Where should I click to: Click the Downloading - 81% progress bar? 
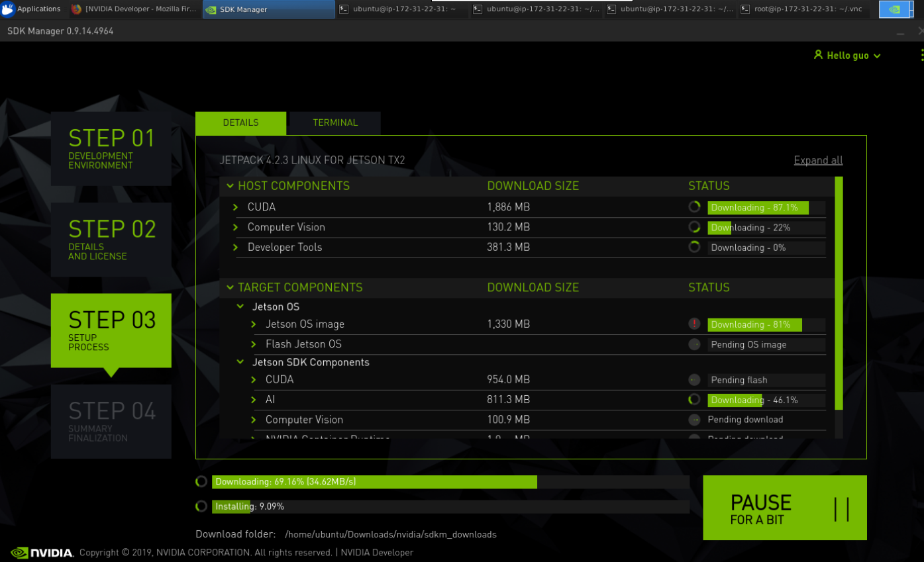[766, 325]
